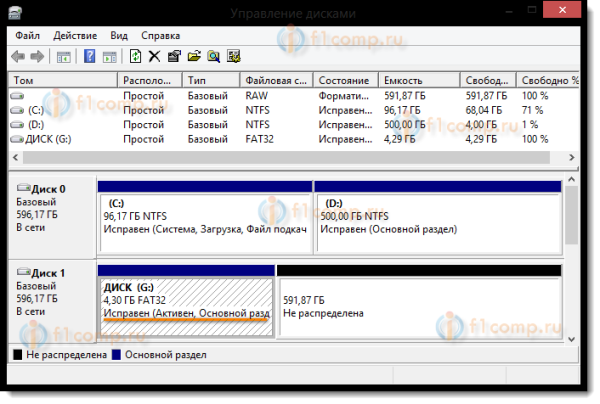Screen dimensions: 600x404
Task: Click the Refresh icon with green arrows
Action: coord(136,56)
